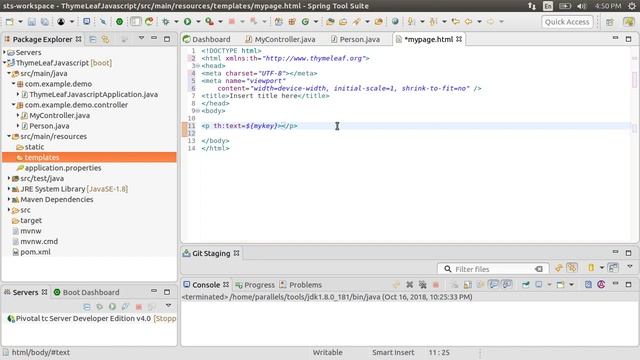Click the Save toolbar icon
This screenshot has height=360, width=640.
pos(32,22)
